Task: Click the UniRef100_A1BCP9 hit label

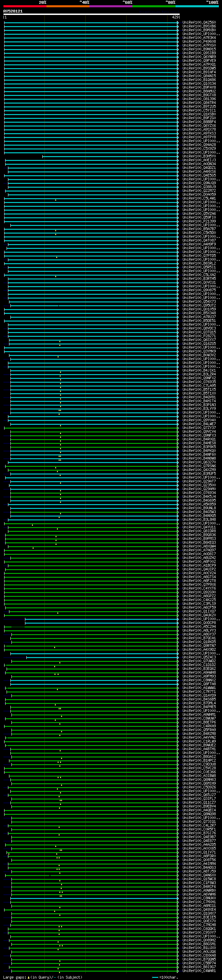Action: click(x=199, y=566)
